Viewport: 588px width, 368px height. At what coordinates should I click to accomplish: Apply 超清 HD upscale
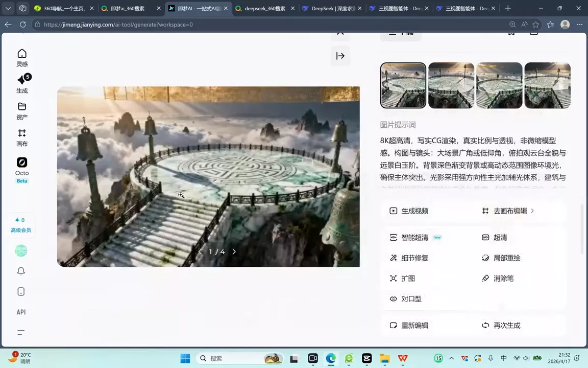(x=494, y=237)
